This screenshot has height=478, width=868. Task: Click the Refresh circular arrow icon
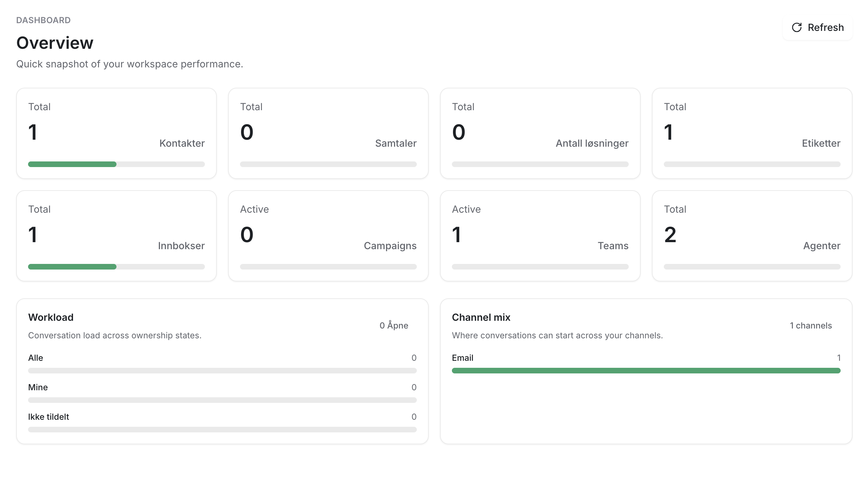point(796,27)
